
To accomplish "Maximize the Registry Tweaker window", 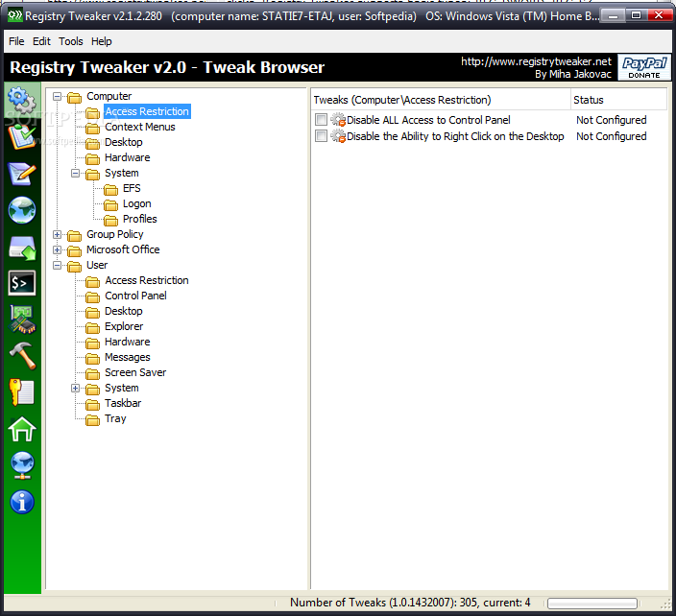I will click(x=636, y=15).
